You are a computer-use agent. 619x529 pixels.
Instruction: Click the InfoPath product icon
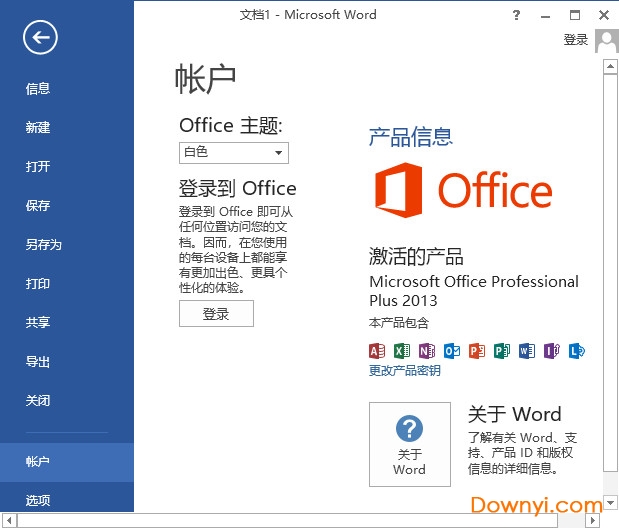(x=552, y=350)
